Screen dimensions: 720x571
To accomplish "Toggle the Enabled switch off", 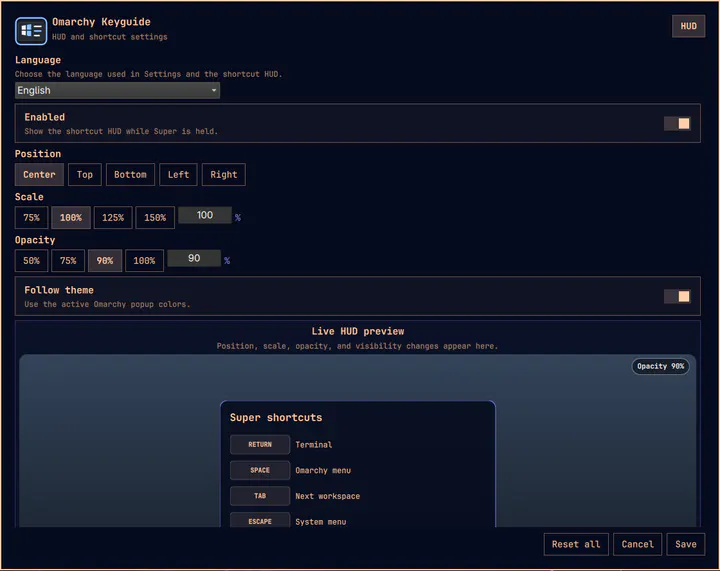I will [677, 123].
